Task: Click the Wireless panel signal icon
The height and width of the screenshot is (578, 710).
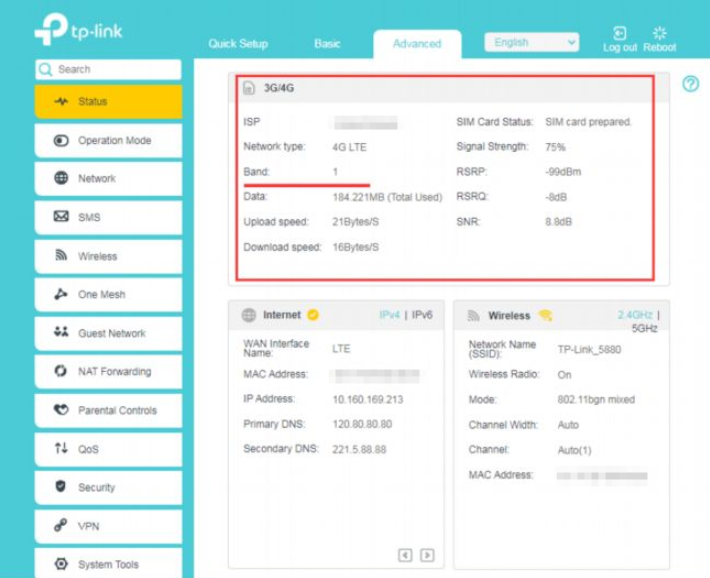Action: [x=473, y=316]
